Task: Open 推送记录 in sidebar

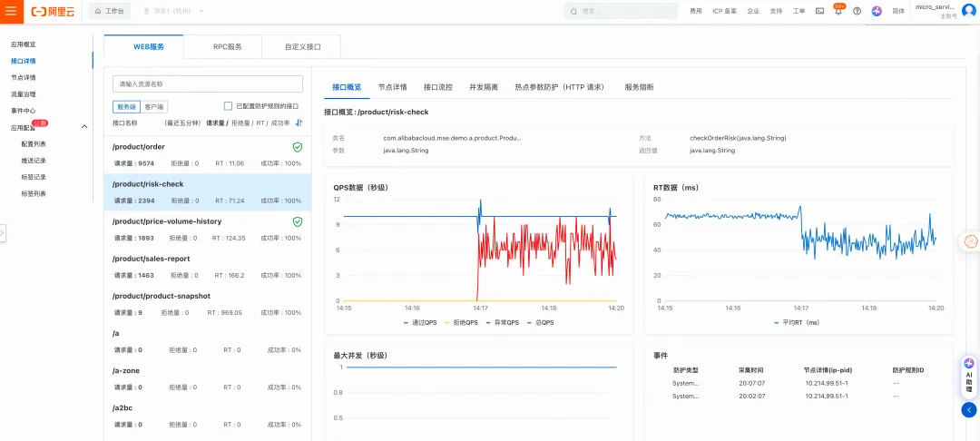Action: [x=34, y=161]
